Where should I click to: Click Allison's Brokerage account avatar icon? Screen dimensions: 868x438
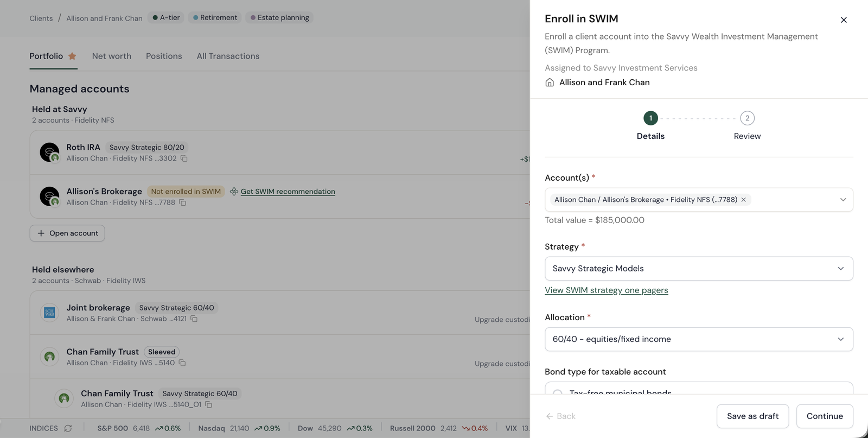tap(49, 196)
